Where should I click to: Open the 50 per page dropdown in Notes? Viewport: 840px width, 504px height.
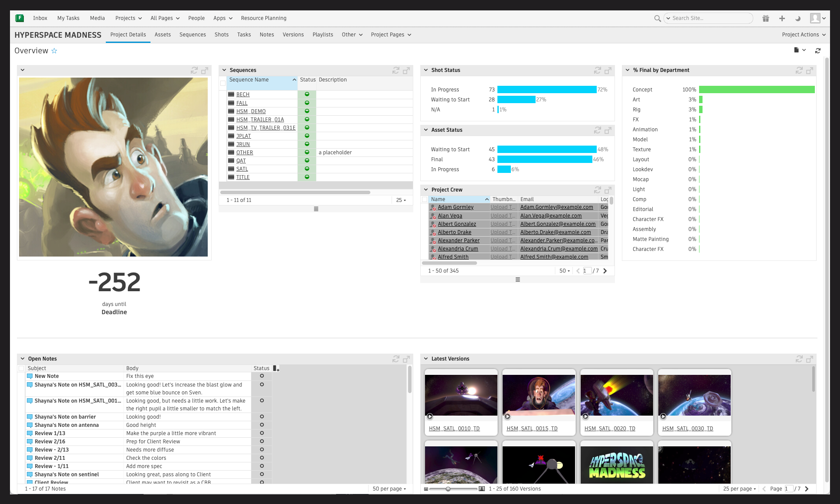point(389,489)
